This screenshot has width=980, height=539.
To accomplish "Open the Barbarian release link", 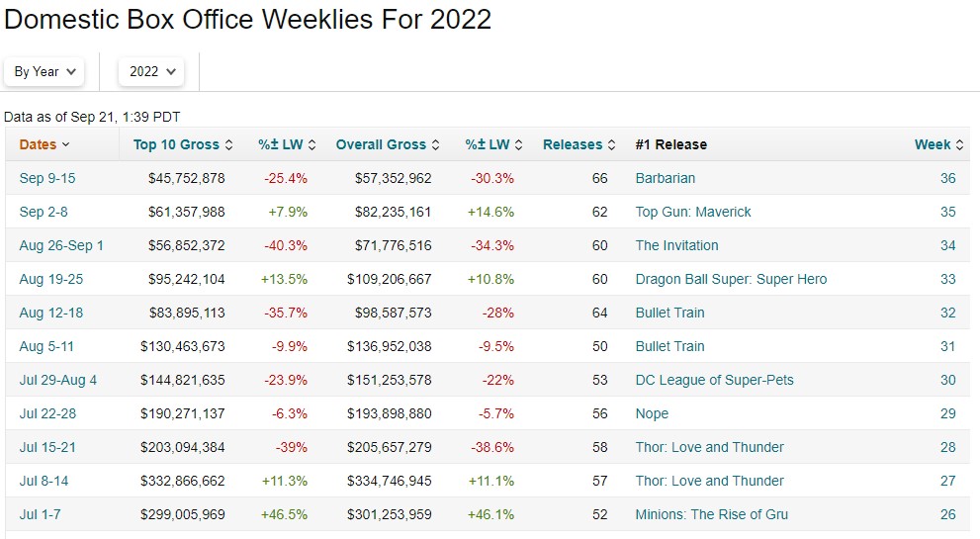I will tap(666, 178).
